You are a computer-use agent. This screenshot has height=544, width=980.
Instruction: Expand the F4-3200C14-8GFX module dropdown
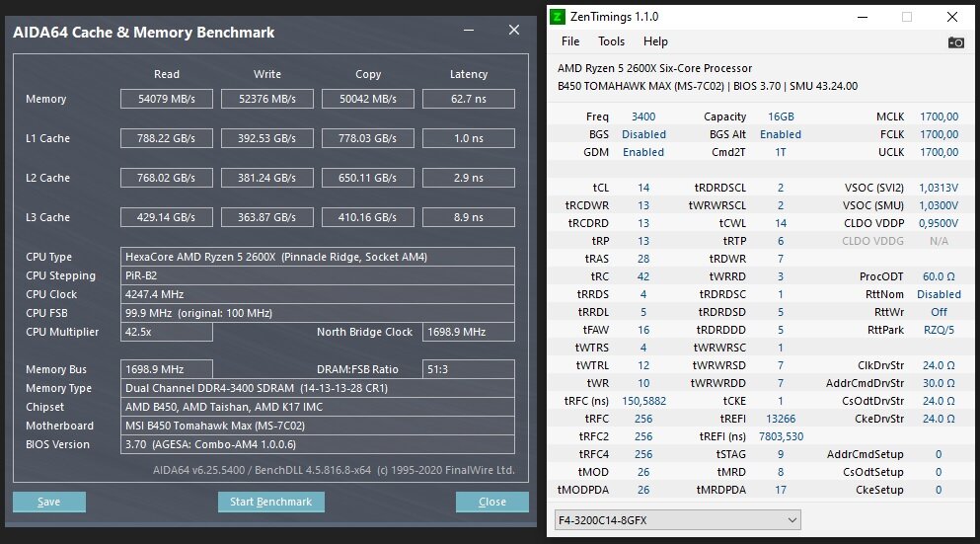point(677,519)
